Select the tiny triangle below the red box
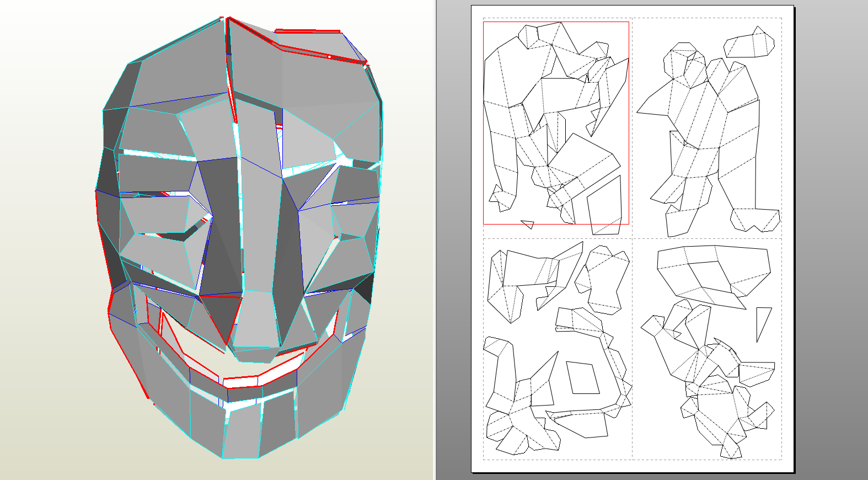The height and width of the screenshot is (480, 868). tap(528, 224)
